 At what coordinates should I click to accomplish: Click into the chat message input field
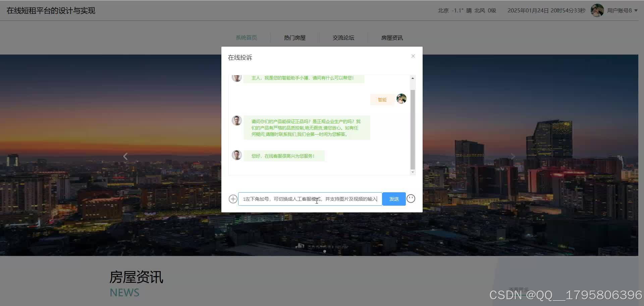pos(310,199)
